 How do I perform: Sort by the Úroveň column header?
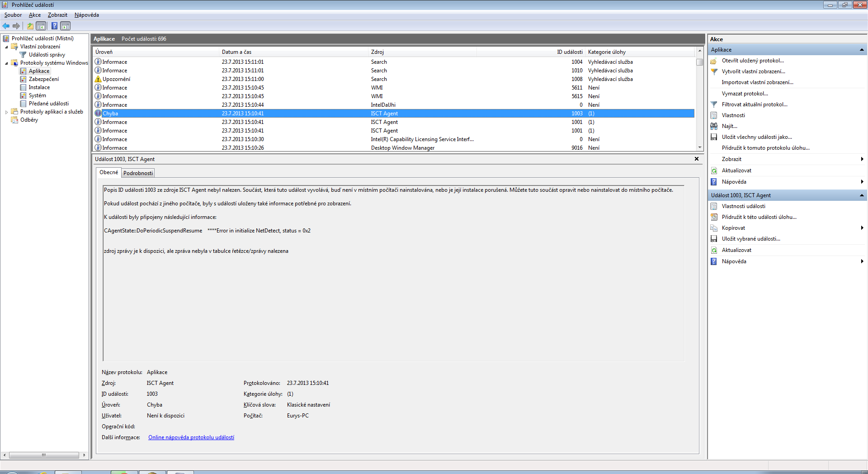point(156,52)
